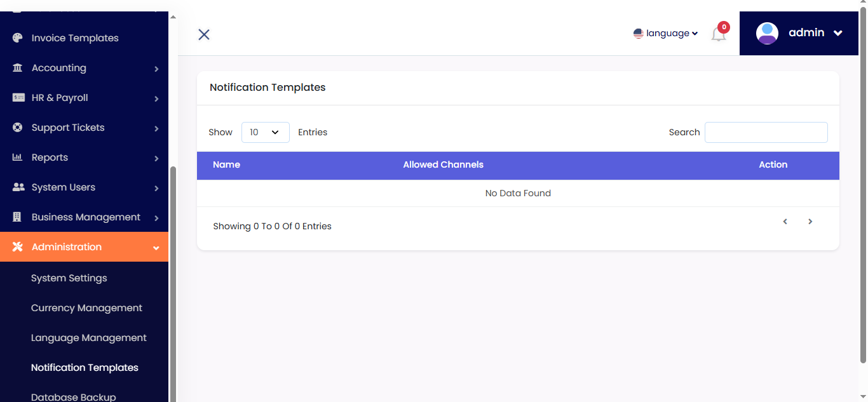
Task: Expand the System Users chevron
Action: (x=156, y=188)
